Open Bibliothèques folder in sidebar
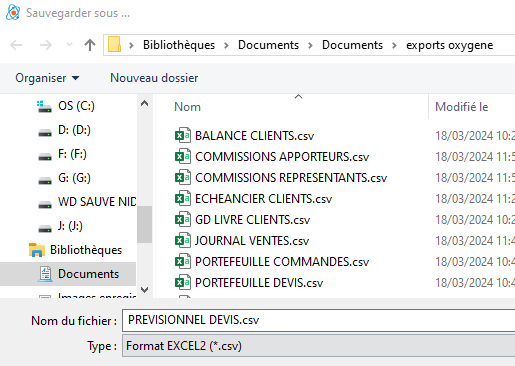The height and width of the screenshot is (366, 515). click(x=86, y=250)
